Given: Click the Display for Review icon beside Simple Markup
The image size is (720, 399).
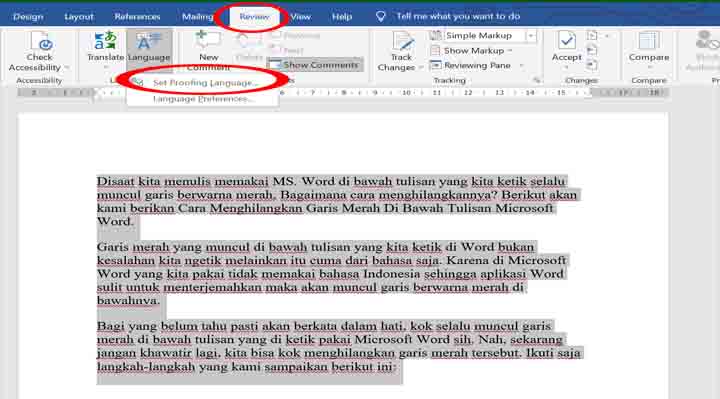Looking at the screenshot, I should pos(435,35).
